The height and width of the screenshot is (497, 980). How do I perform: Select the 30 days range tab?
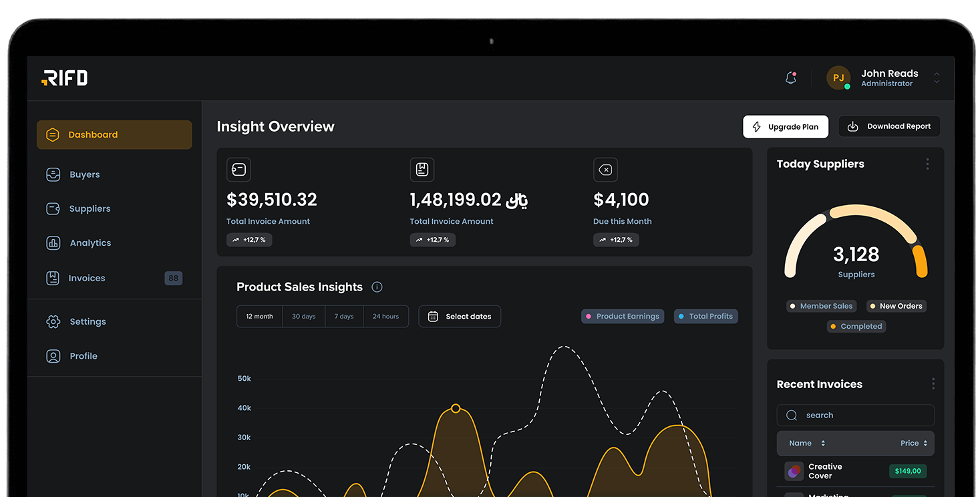(x=304, y=317)
